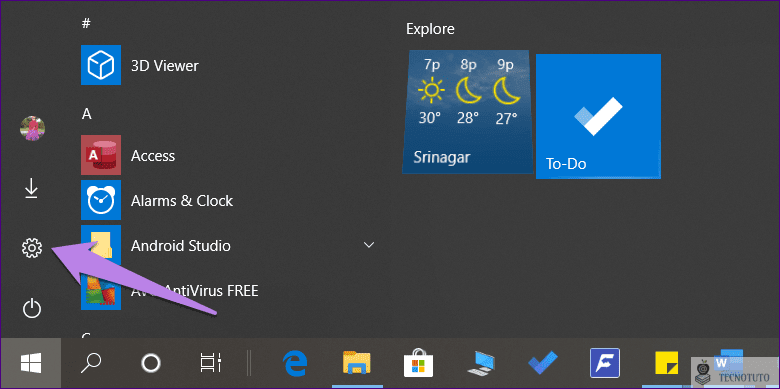Open Task View on the taskbar
Screen dimensions: 780x389
click(210, 363)
